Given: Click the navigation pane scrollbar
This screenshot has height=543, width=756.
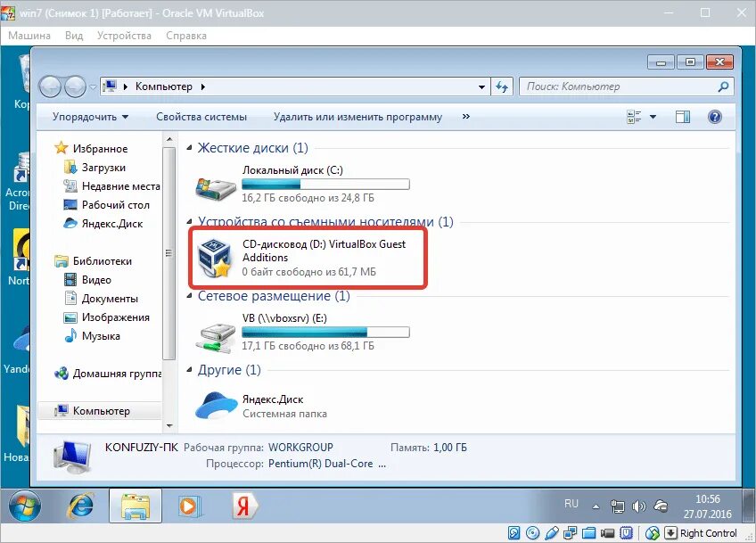Looking at the screenshot, I should (168, 253).
